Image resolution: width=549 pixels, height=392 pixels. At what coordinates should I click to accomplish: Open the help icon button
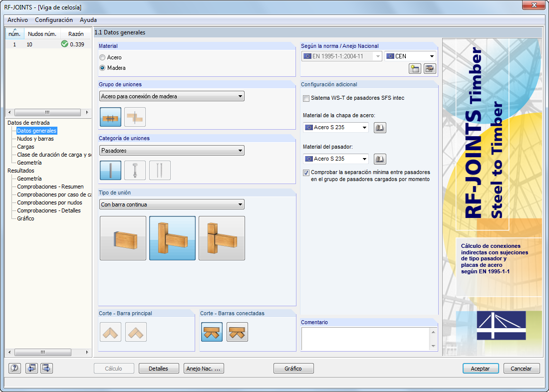pyautogui.click(x=14, y=368)
